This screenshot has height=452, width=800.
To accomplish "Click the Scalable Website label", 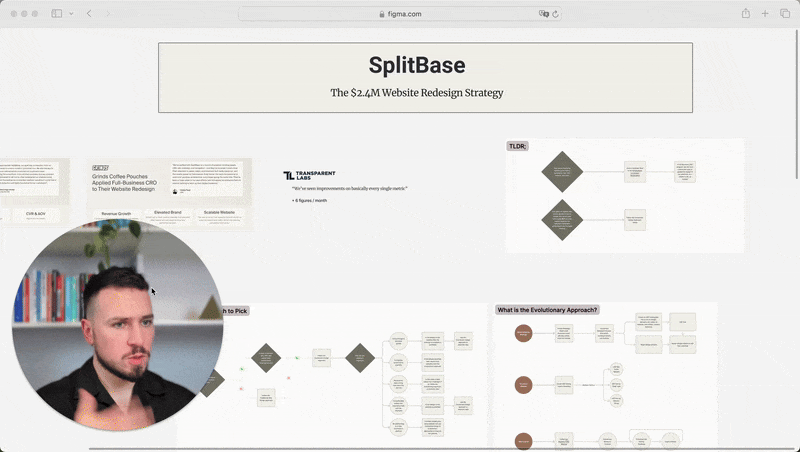I will pos(219,212).
